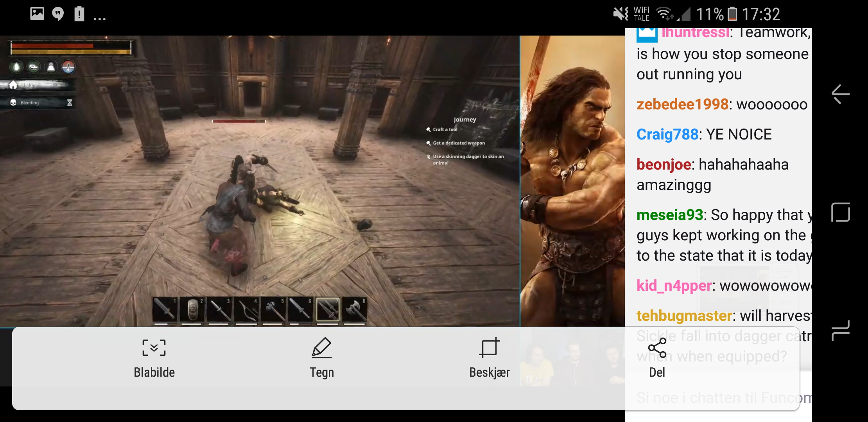Tap the clock showing 17:32
868x422 pixels.
[x=761, y=14]
